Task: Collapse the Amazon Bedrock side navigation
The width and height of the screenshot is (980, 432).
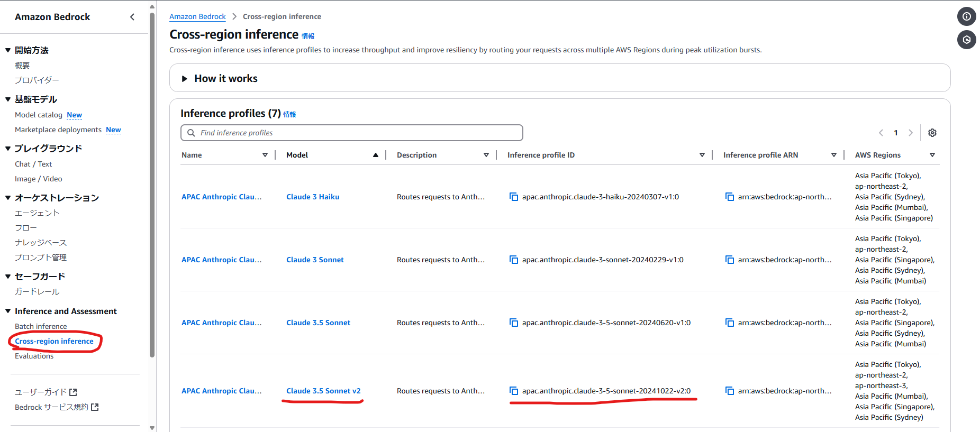Action: click(x=132, y=17)
